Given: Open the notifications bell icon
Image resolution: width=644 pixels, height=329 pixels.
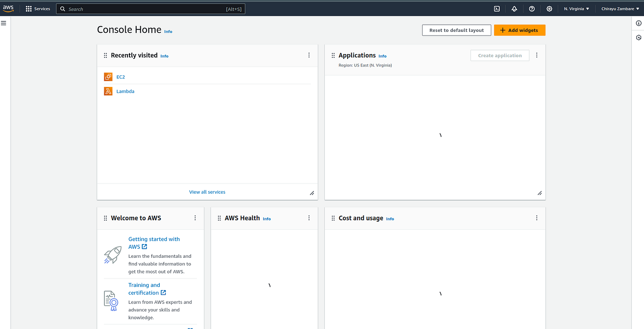Looking at the screenshot, I should click(x=514, y=9).
